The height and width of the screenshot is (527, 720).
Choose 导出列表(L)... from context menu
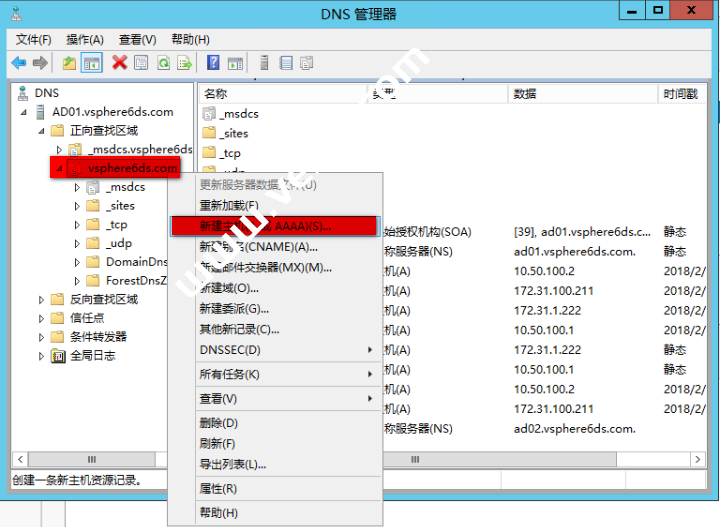coord(275,465)
